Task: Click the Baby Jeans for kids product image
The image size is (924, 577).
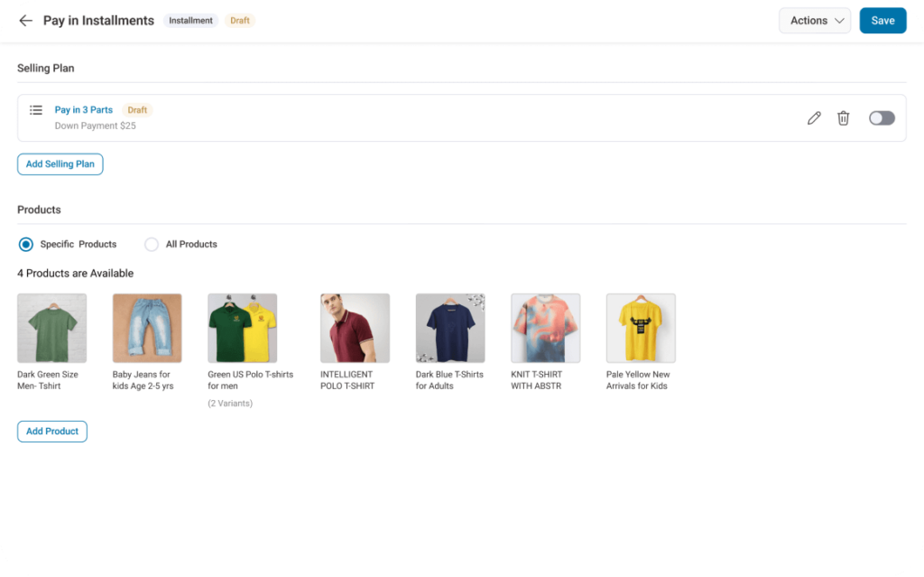Action: click(147, 327)
